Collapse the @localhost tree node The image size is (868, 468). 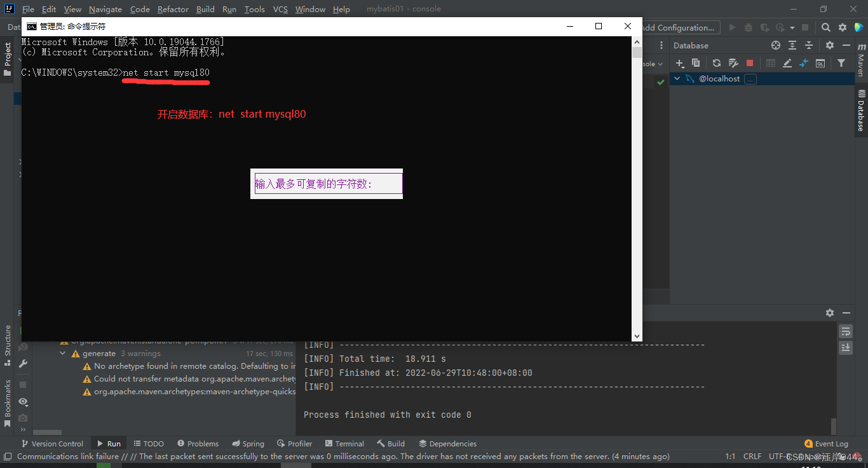click(676, 78)
